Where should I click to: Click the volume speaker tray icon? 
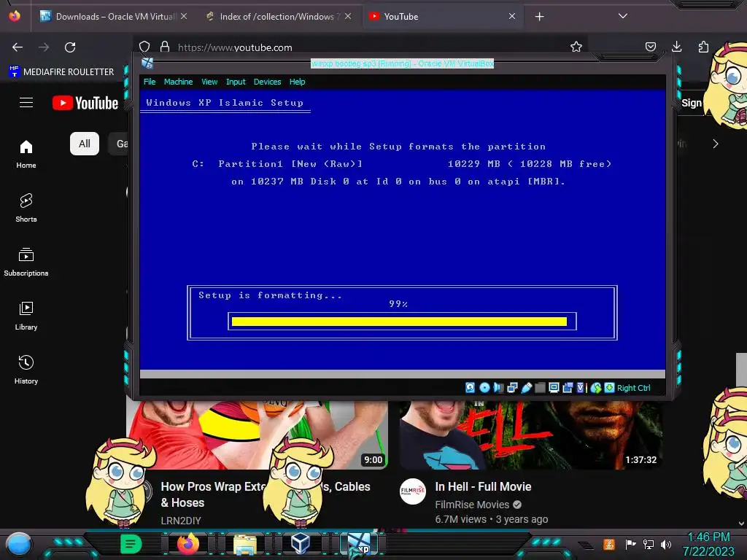click(666, 544)
